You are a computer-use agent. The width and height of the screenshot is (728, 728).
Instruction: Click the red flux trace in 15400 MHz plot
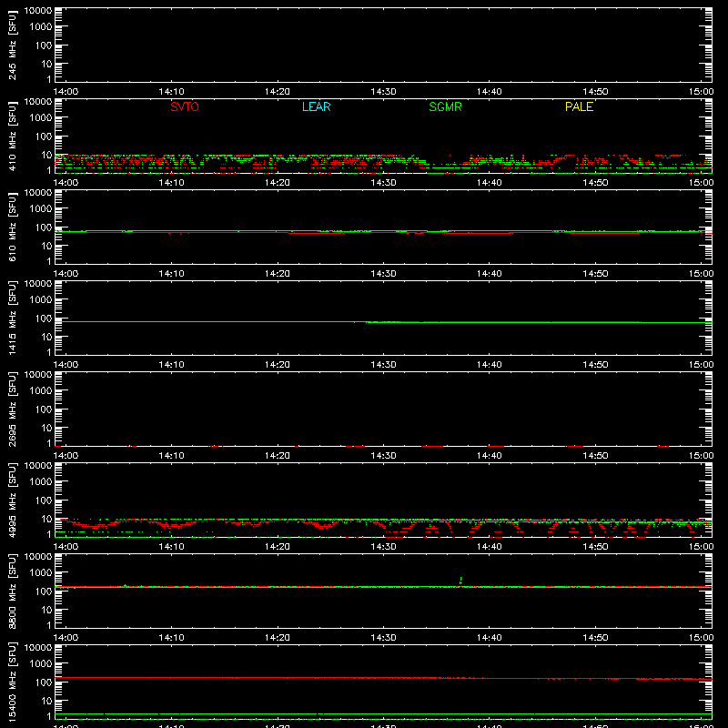tap(383, 678)
